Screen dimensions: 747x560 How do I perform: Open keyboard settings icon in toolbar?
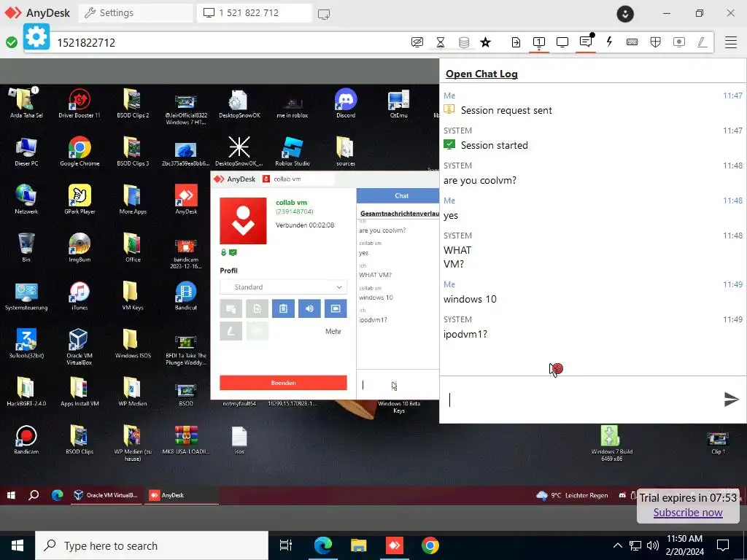pyautogui.click(x=632, y=42)
